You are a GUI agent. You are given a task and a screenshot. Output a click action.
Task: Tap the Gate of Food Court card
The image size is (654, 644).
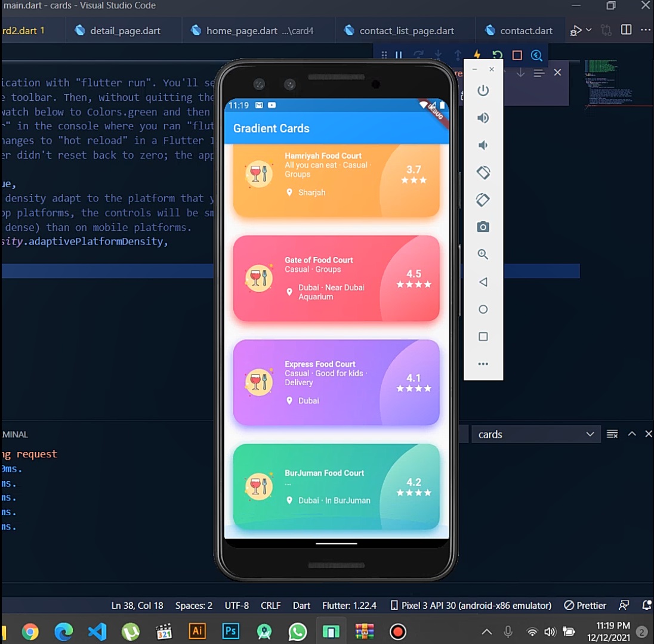click(x=336, y=278)
